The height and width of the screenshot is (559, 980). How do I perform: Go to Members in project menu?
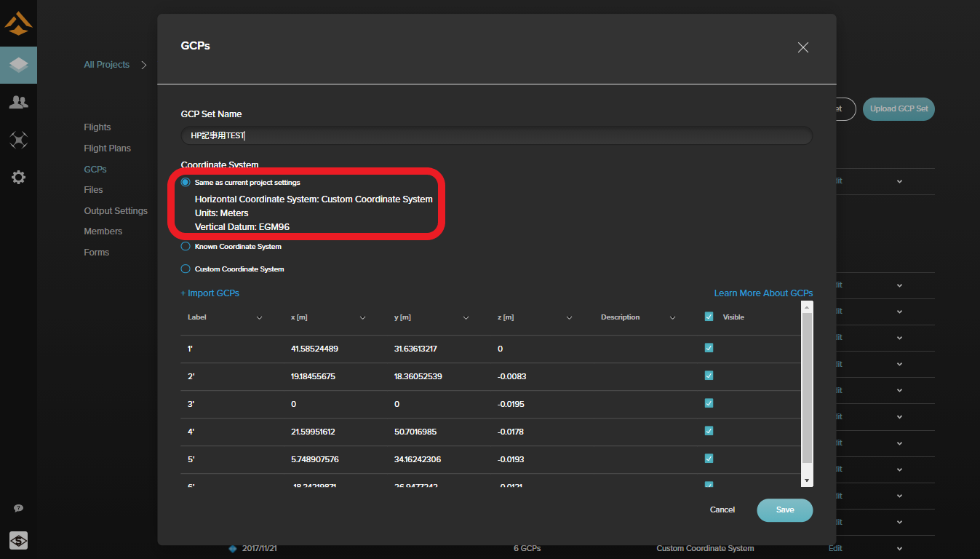click(103, 231)
